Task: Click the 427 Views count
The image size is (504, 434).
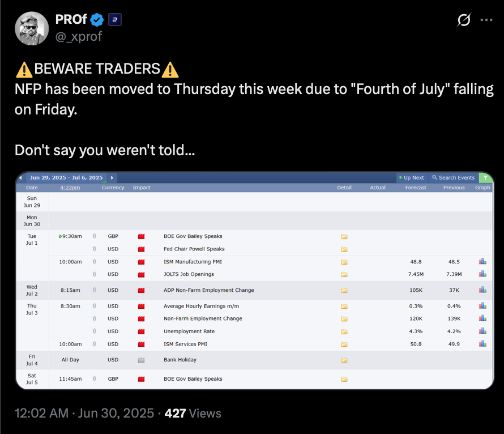Action: pos(193,413)
